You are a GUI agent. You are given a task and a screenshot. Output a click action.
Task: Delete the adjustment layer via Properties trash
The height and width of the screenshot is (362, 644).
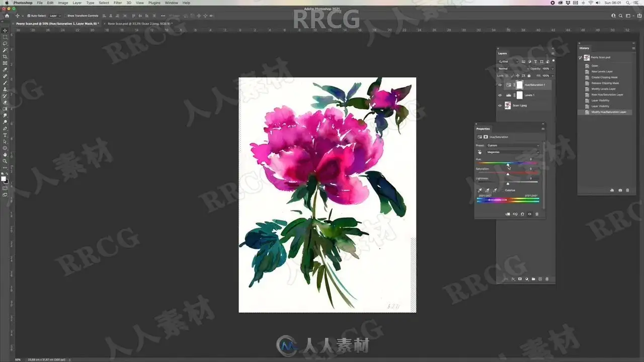pyautogui.click(x=537, y=214)
